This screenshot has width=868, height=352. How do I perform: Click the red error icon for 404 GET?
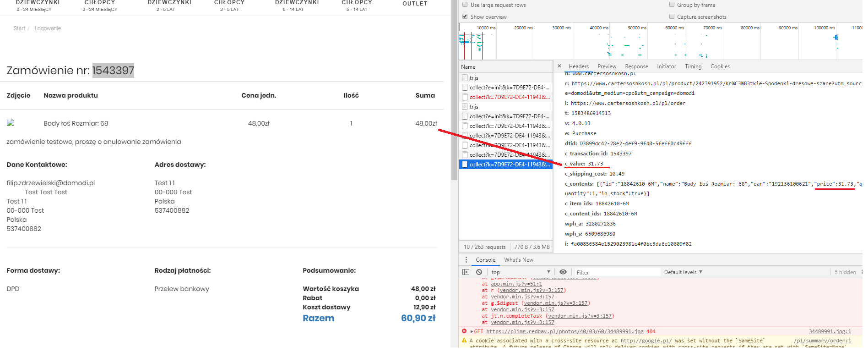(x=464, y=331)
